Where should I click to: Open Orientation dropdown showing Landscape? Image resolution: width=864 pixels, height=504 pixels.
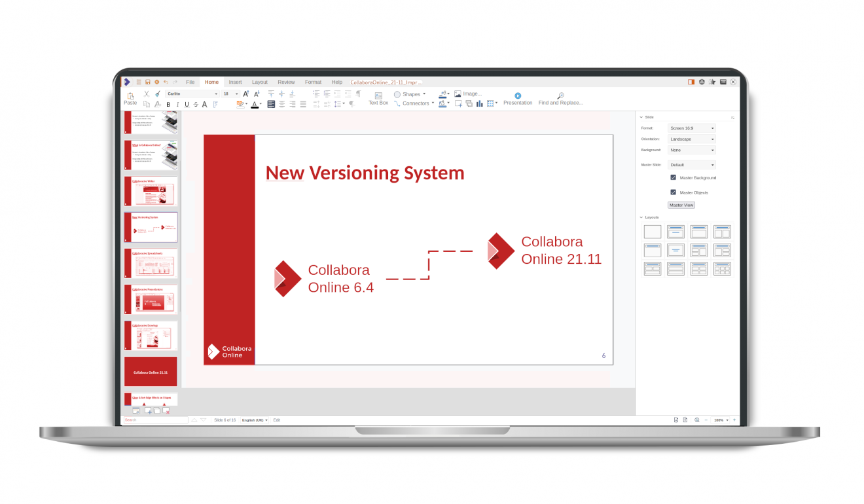click(692, 139)
